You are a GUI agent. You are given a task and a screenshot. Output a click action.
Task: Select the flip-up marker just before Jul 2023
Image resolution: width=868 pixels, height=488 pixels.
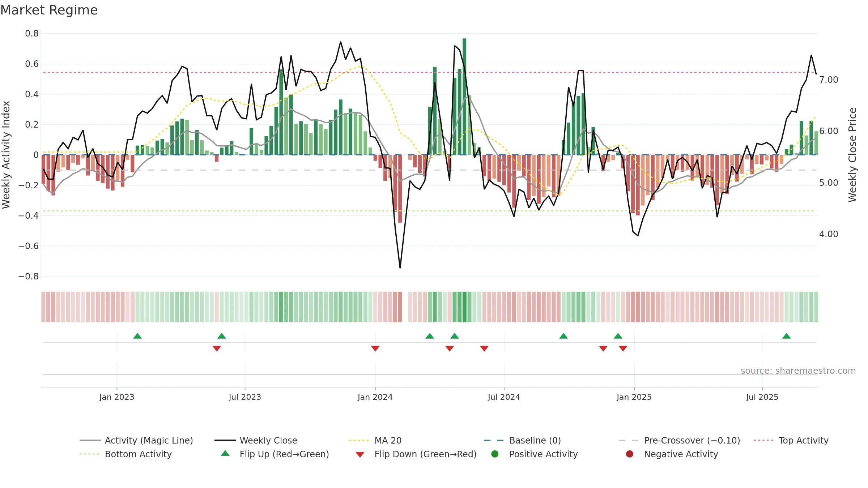(222, 336)
